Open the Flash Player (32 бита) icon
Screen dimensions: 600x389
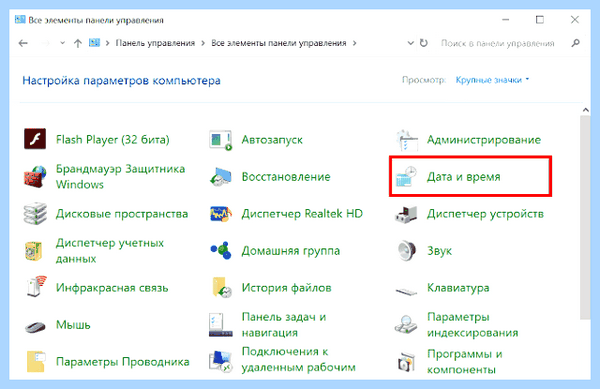[35, 139]
